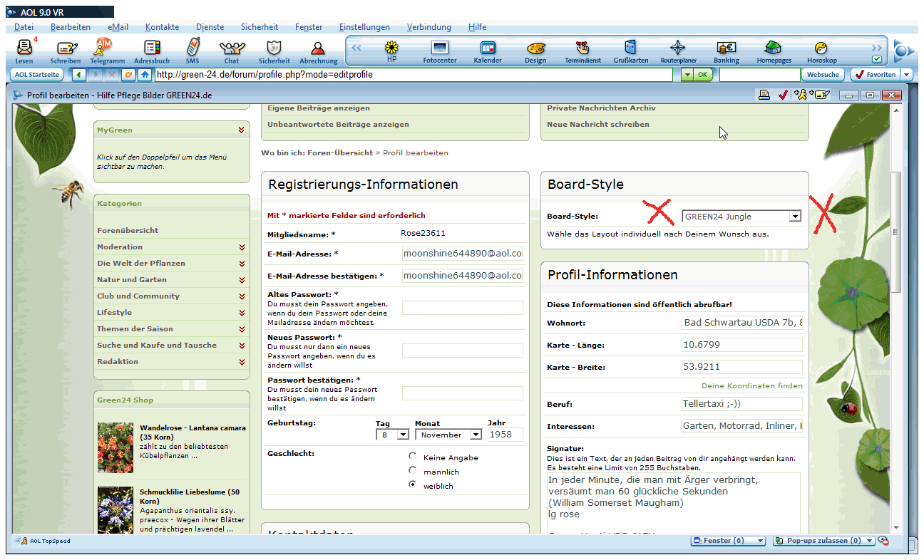
Task: Open the Board-Style dropdown
Action: pos(741,217)
